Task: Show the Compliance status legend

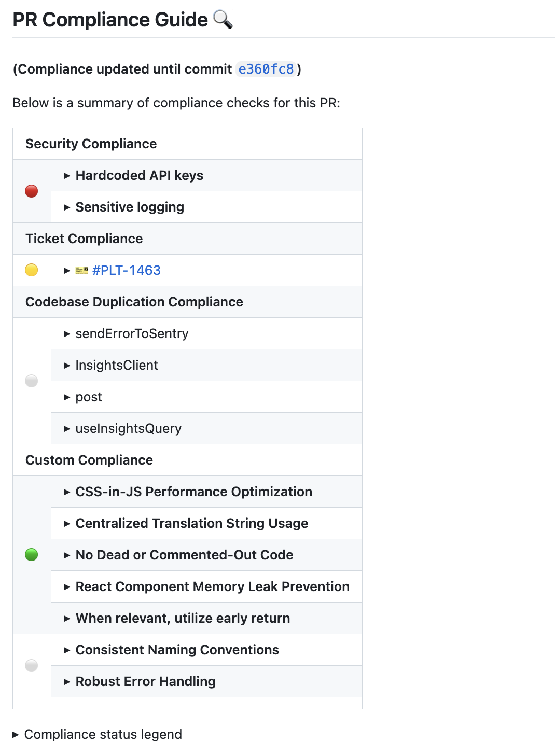Action: click(103, 734)
